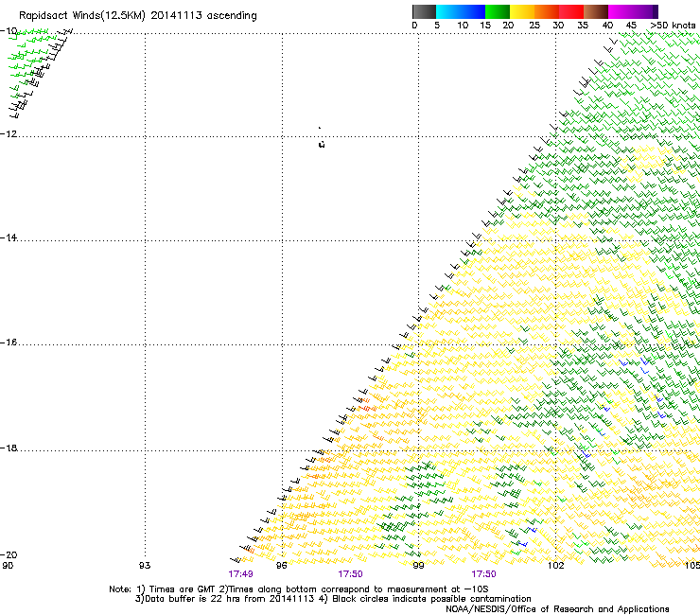Click the '0' label under the color bar

coord(414,26)
